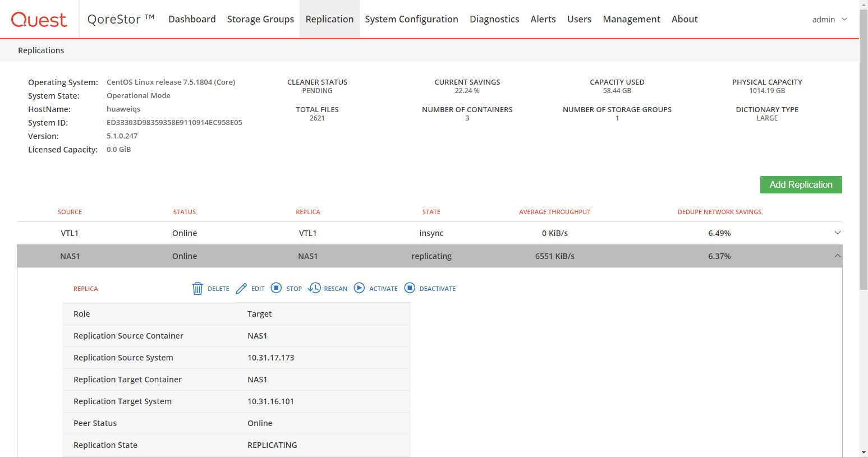Click the DEACTIVATE label

[x=438, y=289]
